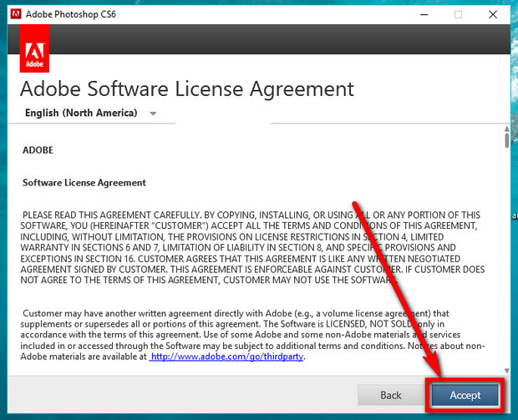Open the adobe.com thirdparty link
The height and width of the screenshot is (420, 518).
click(226, 357)
